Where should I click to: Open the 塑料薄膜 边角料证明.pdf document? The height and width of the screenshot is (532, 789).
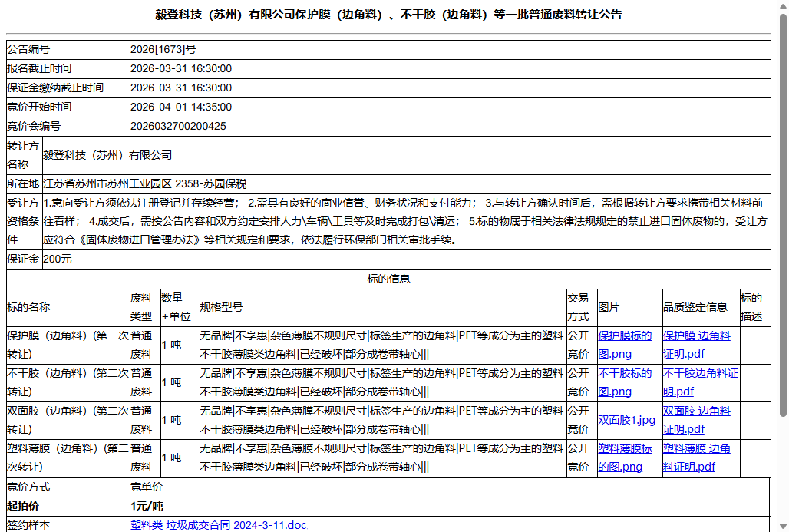(x=696, y=458)
